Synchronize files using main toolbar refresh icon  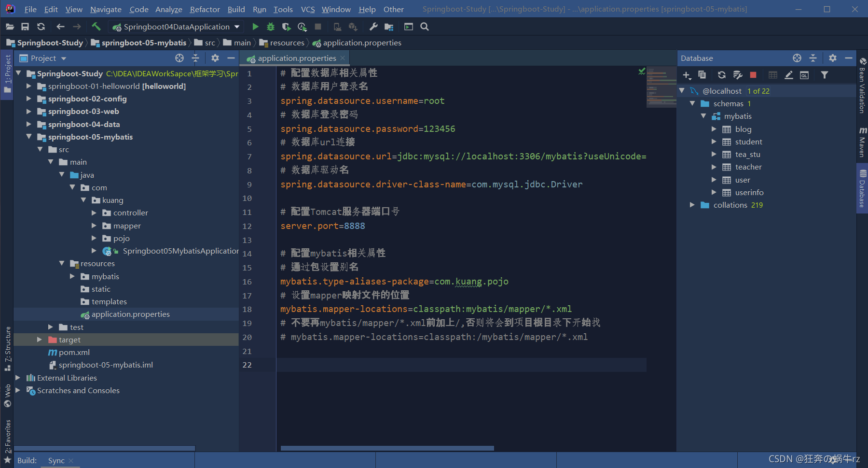[x=41, y=27]
